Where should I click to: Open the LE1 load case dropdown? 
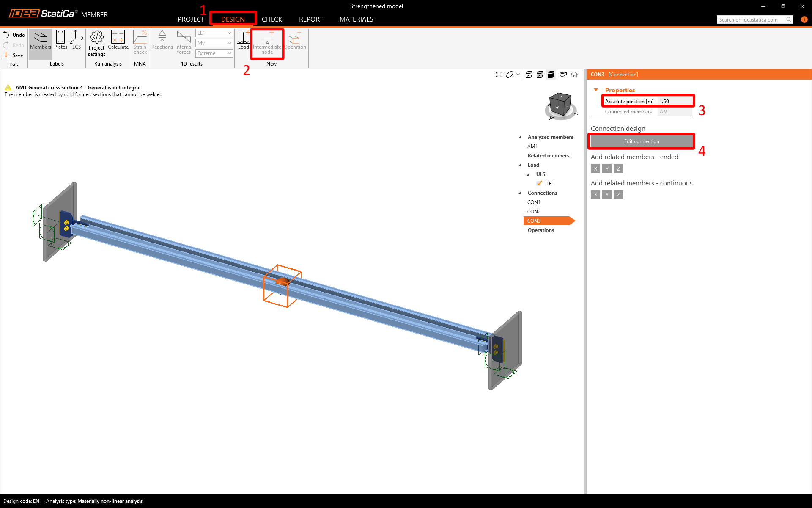(214, 33)
